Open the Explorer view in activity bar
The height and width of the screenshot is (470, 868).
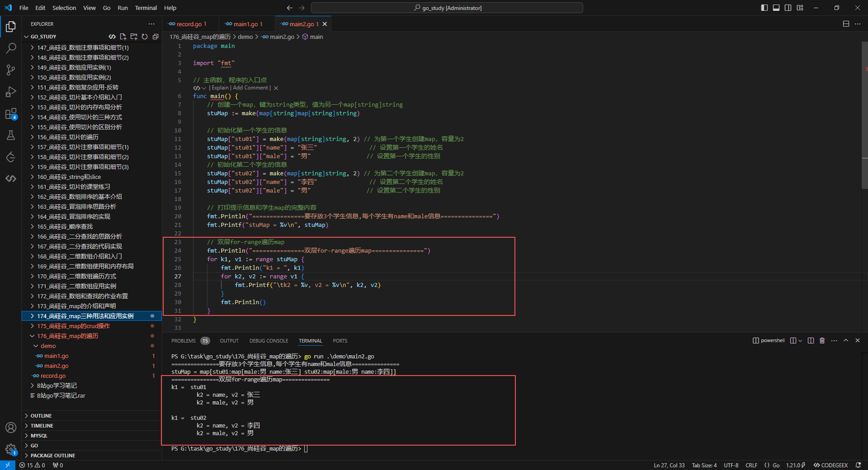[x=11, y=27]
